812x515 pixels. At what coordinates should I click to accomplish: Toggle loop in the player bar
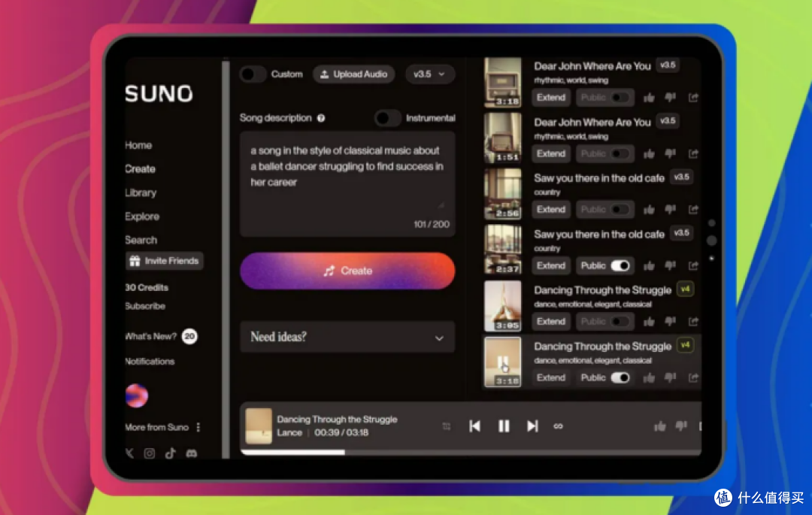click(x=558, y=426)
